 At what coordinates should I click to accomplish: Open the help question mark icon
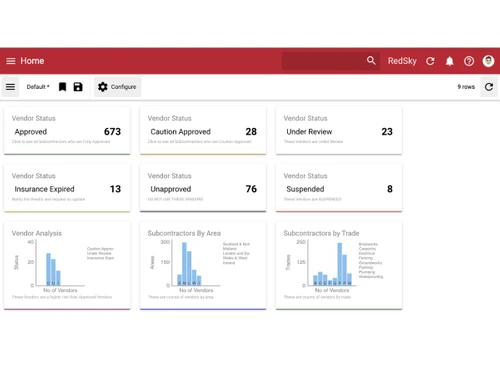coord(469,61)
